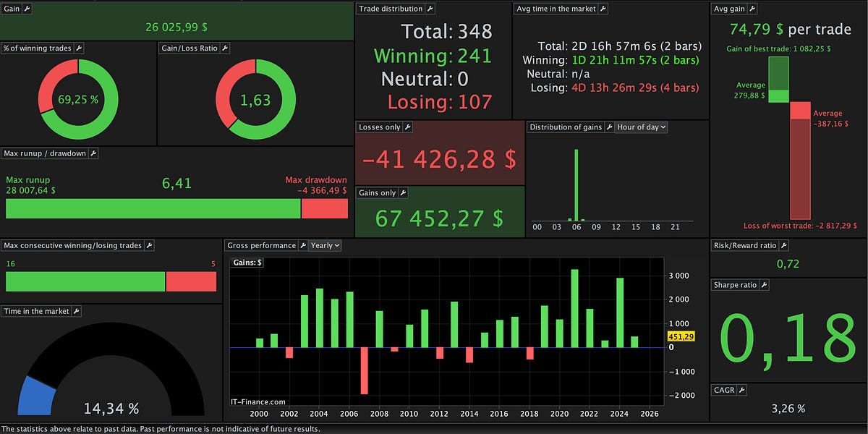Open Gross performance panel wrench settings
Screen dimensions: 868x434
(x=303, y=246)
